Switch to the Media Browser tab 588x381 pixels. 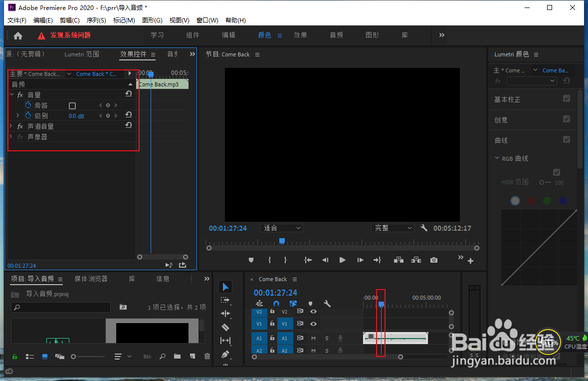pos(91,279)
